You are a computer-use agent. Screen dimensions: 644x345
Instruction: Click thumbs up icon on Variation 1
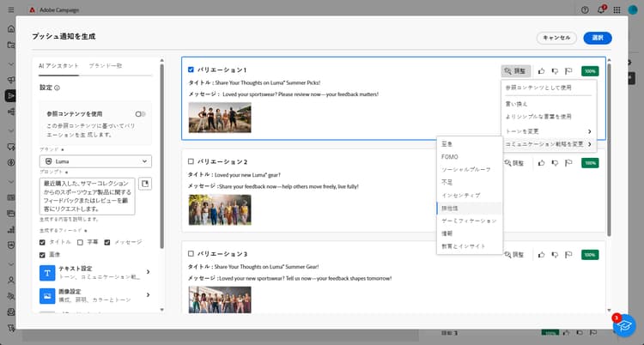(x=541, y=71)
